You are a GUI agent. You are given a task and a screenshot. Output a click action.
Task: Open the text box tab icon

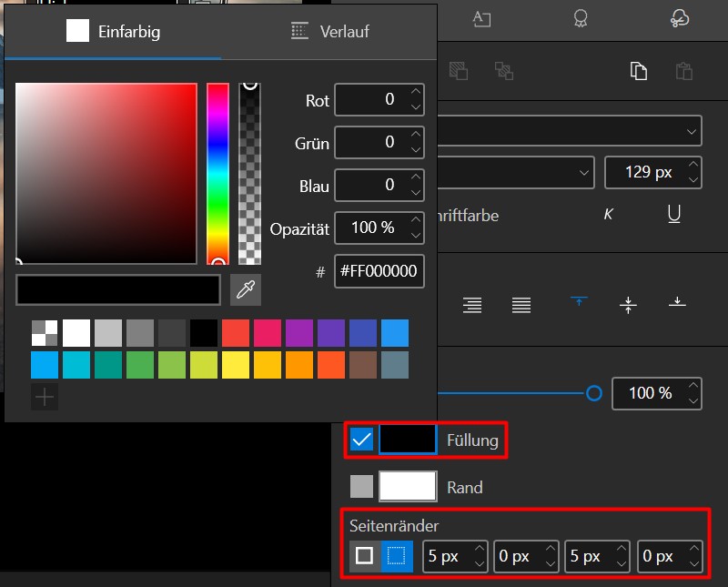click(x=481, y=19)
